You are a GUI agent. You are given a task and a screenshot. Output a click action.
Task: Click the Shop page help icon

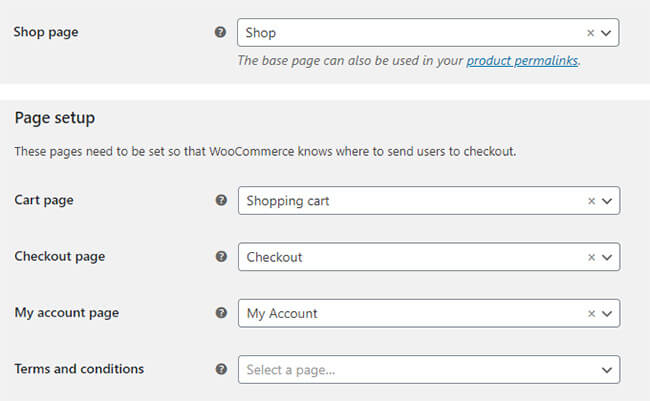[221, 32]
